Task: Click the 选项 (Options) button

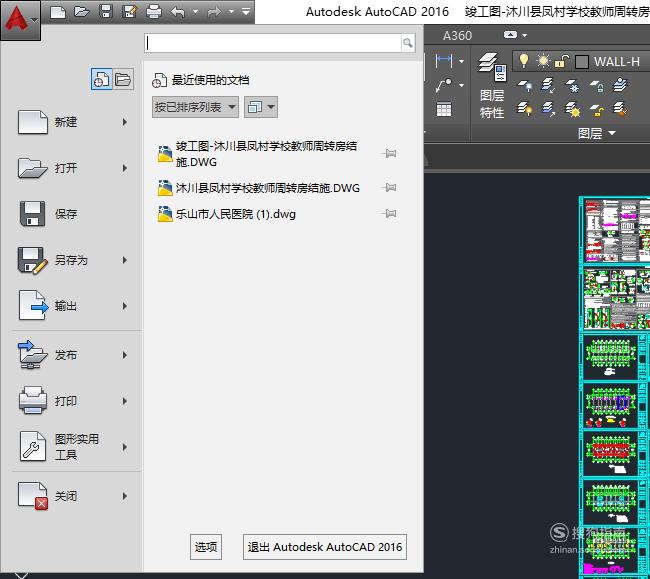Action: click(206, 547)
